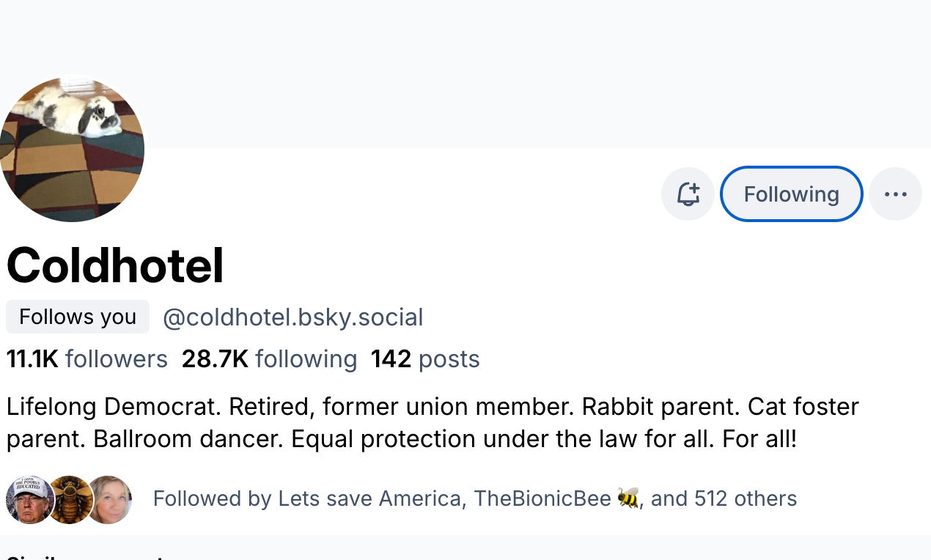Show the "512 others" mutual followers
Image resolution: width=931 pixels, height=560 pixels.
click(x=745, y=498)
